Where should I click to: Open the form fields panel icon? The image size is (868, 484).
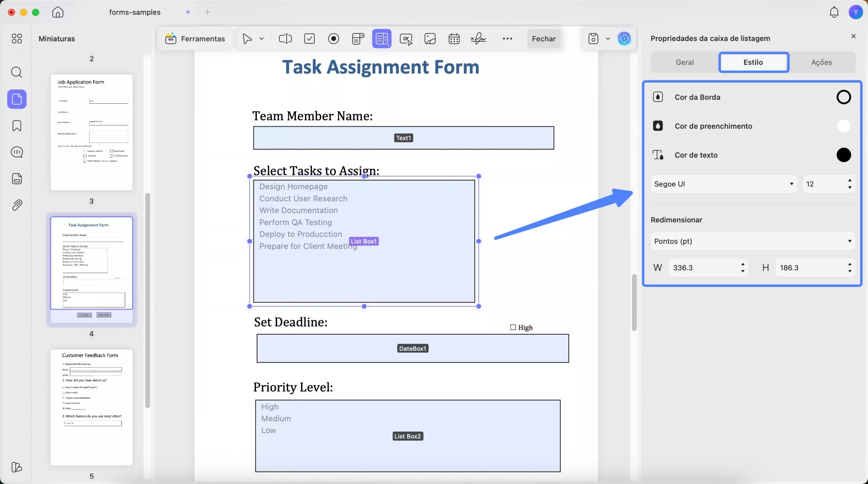point(17,179)
